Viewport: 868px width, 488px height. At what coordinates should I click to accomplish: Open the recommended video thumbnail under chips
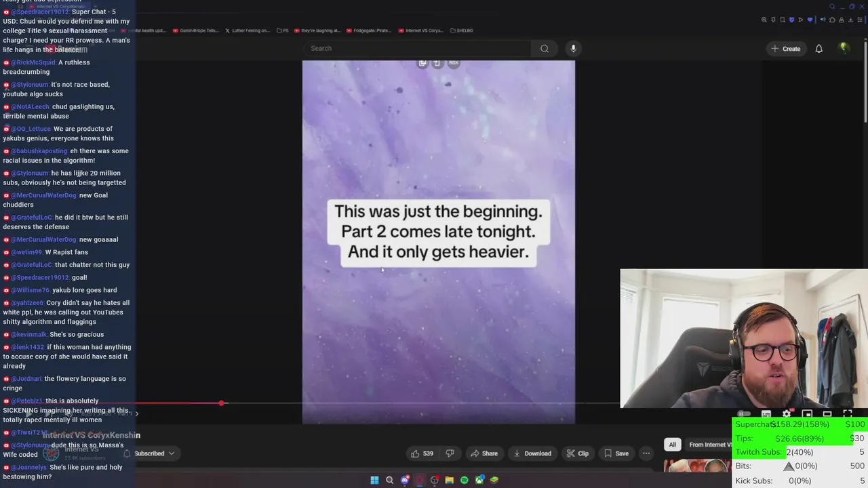[x=697, y=466]
